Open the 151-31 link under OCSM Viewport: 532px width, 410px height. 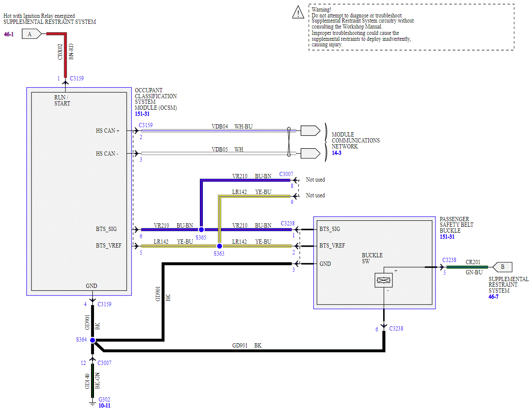tap(142, 114)
